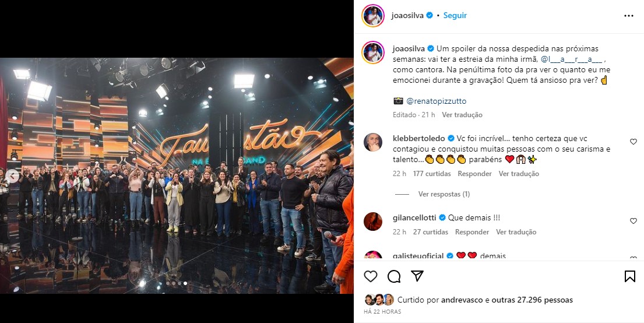Viewport: 644px width, 323px height.
Task: View 177 curtidas on klebbertoledo comment
Action: click(x=432, y=174)
